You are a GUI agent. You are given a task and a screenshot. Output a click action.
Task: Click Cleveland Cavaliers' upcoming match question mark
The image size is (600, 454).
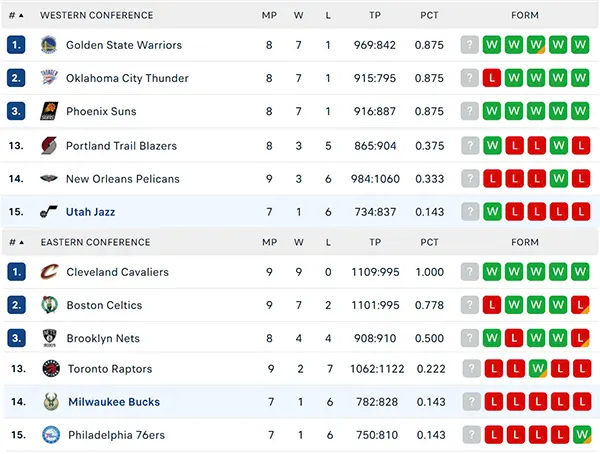[x=470, y=272]
